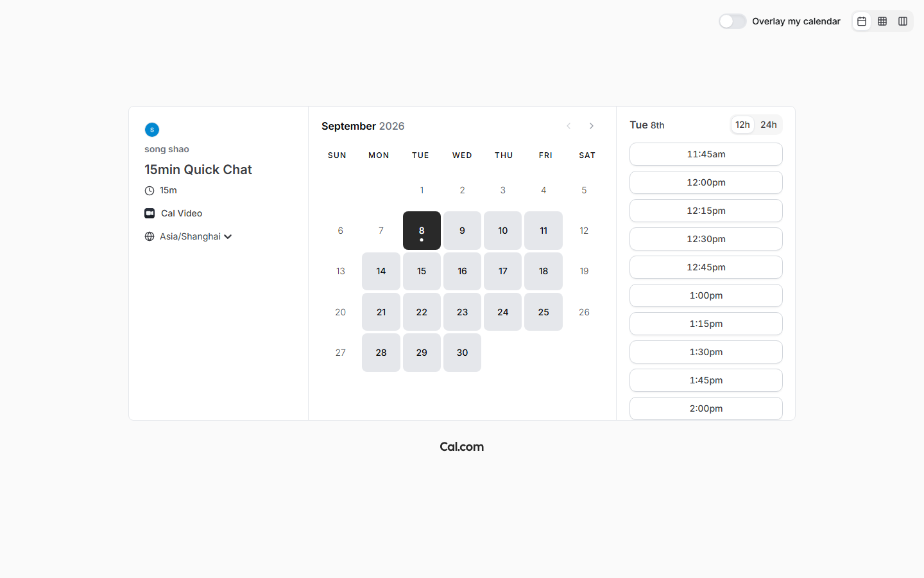Select September 8 in calendar
The height and width of the screenshot is (578, 924).
(x=422, y=231)
